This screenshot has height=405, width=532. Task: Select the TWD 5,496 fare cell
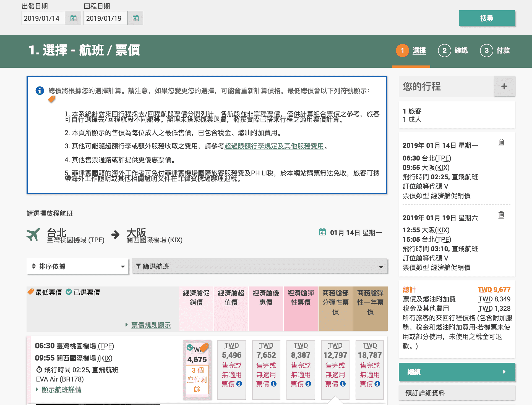[232, 370]
